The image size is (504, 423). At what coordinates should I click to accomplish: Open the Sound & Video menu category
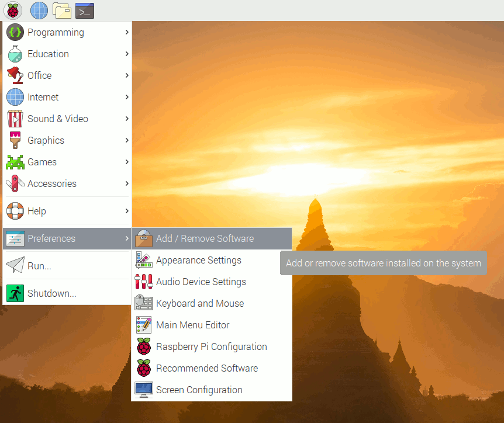(67, 119)
